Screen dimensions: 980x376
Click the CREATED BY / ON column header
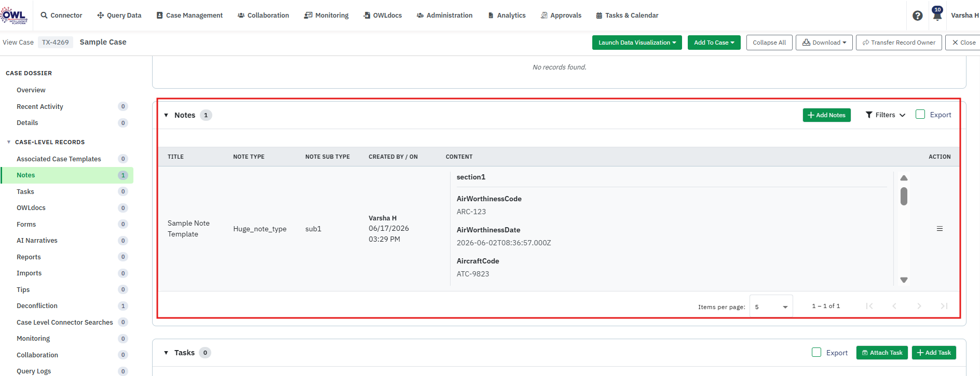click(x=393, y=157)
